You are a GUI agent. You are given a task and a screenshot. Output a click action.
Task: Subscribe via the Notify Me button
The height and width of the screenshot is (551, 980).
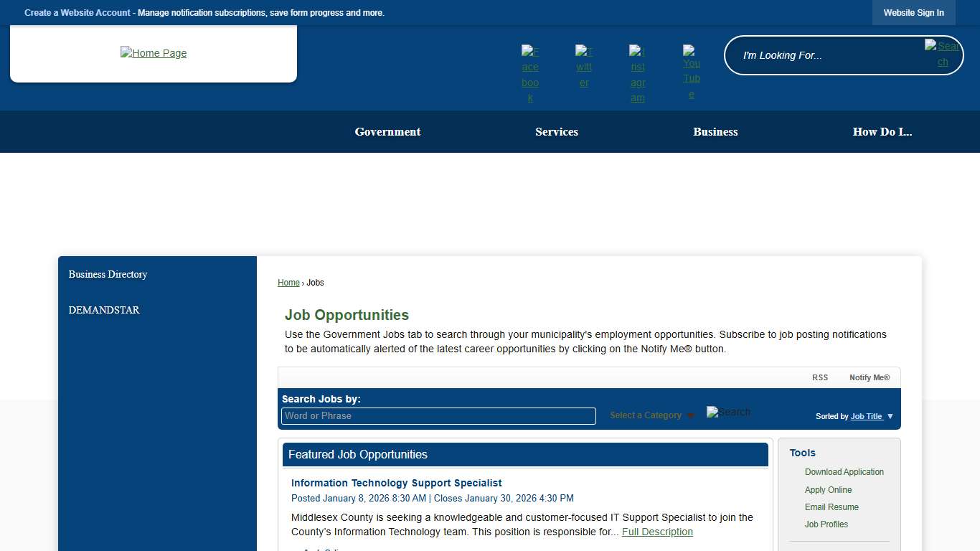(x=870, y=377)
